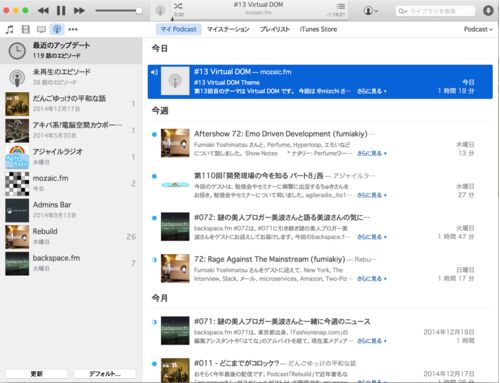Viewport: 500px width, 383px height.
Task: Toggle unplayed dot for 第110回 episode
Action: (154, 176)
